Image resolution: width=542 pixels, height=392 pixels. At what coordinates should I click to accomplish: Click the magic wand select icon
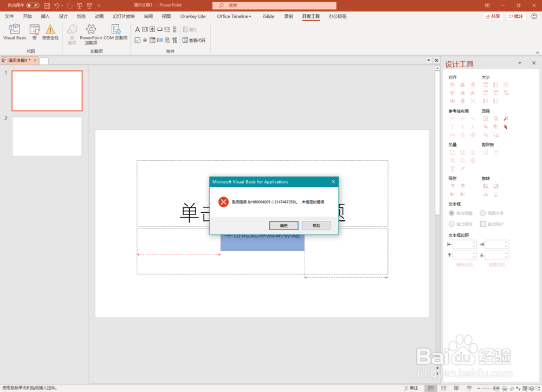tap(506, 119)
